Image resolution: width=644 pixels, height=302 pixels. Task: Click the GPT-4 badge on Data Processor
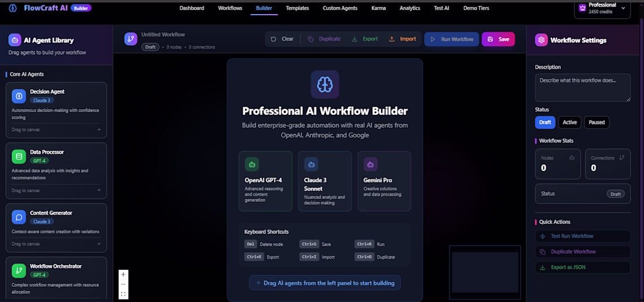coord(39,161)
